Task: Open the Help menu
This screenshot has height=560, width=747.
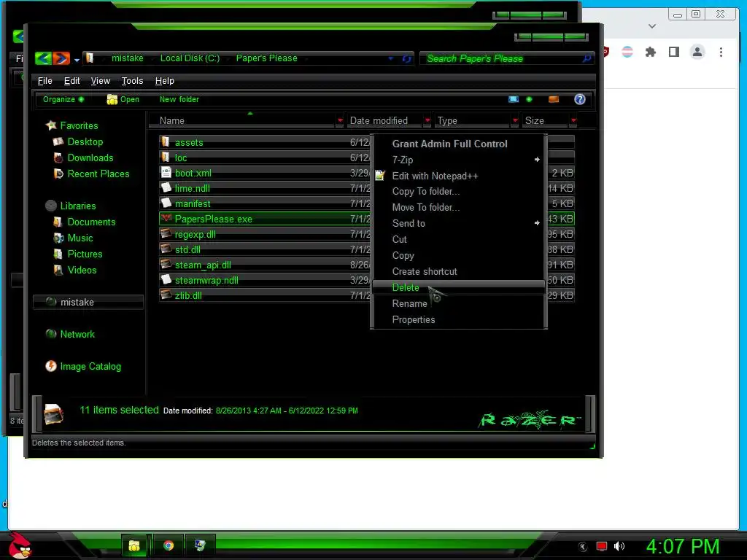Action: (x=165, y=81)
